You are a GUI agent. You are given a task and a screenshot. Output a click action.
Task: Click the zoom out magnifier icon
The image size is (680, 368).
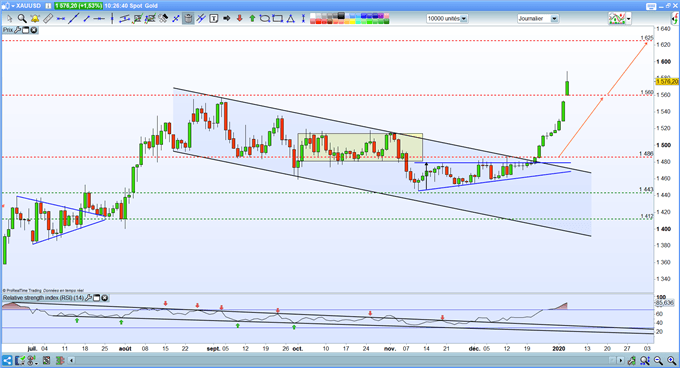click(x=658, y=360)
